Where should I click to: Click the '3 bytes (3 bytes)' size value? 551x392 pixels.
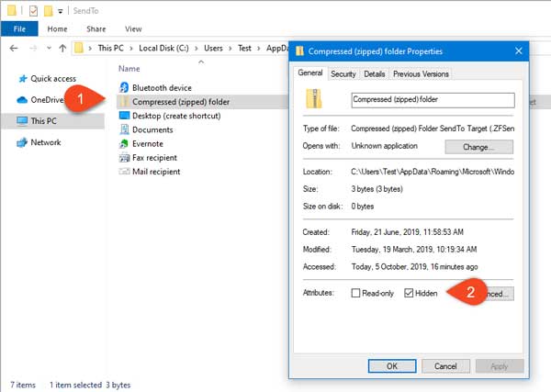(377, 189)
